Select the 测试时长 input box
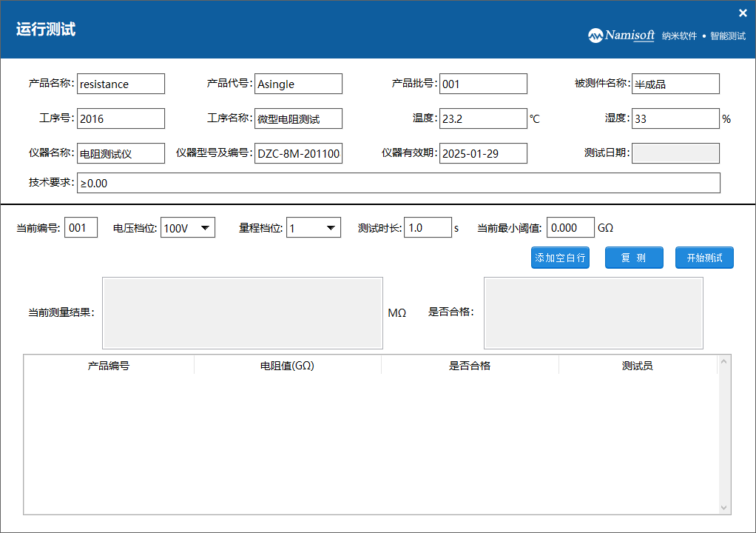 (x=428, y=227)
